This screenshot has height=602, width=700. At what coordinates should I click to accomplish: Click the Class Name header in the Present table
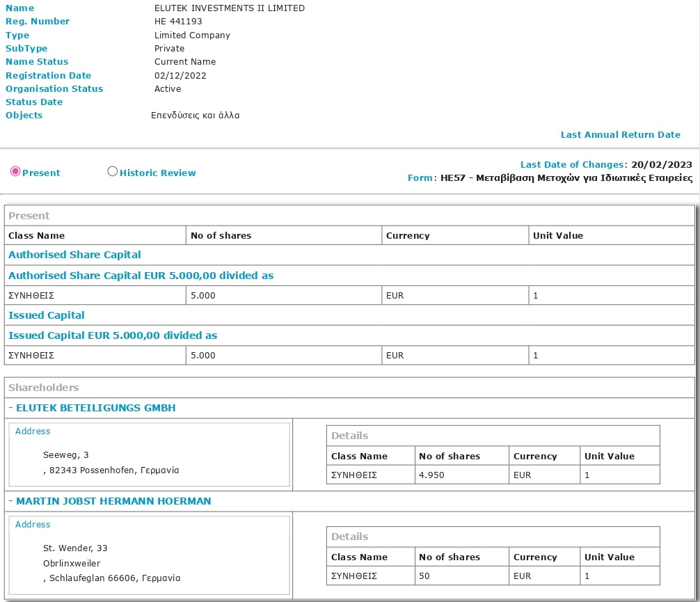[x=37, y=235]
